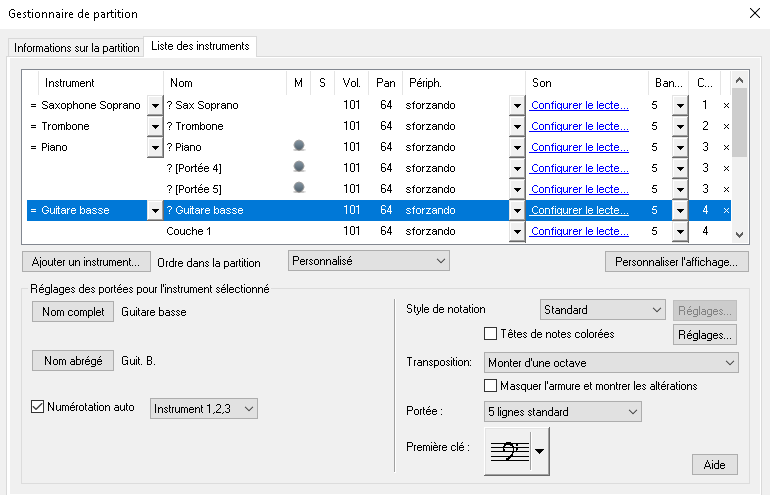
Task: Select the Liste des instruments tab
Action: (201, 46)
